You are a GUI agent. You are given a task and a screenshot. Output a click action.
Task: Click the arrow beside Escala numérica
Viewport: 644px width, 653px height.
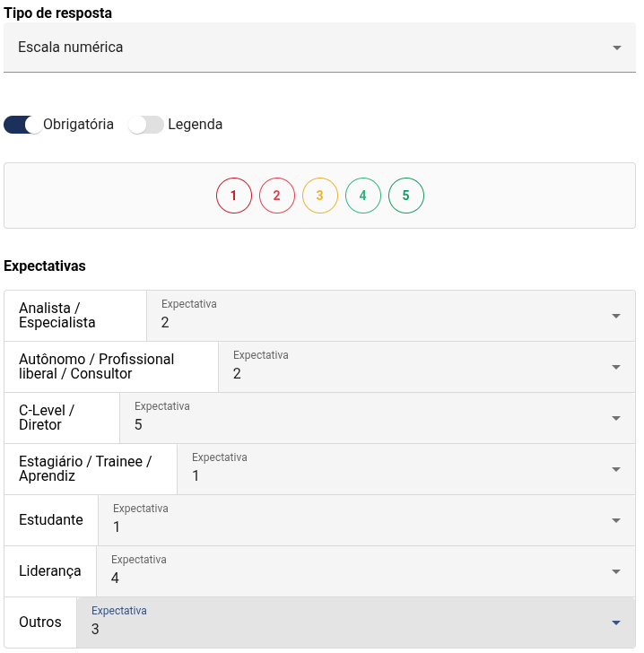coord(617,48)
